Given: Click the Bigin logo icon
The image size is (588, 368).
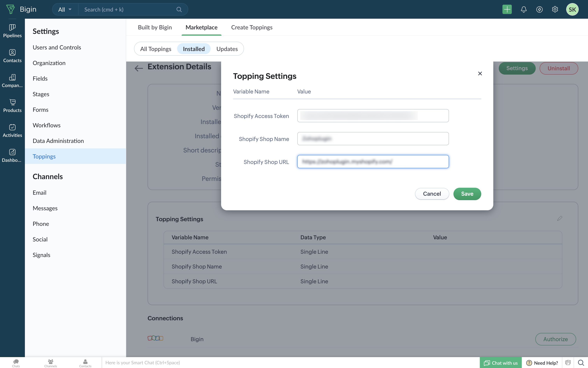Looking at the screenshot, I should tap(10, 9).
